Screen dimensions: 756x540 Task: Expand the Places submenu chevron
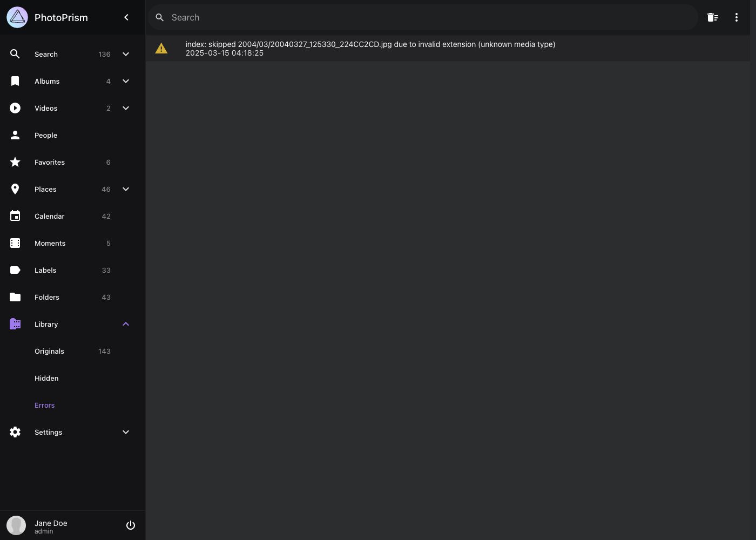tap(126, 189)
